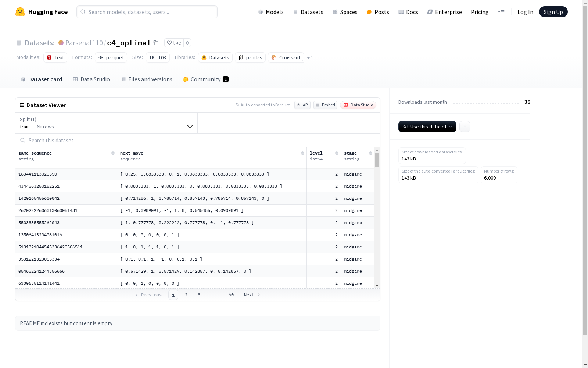This screenshot has height=368, width=588.
Task: Click the Log In link
Action: pos(525,12)
